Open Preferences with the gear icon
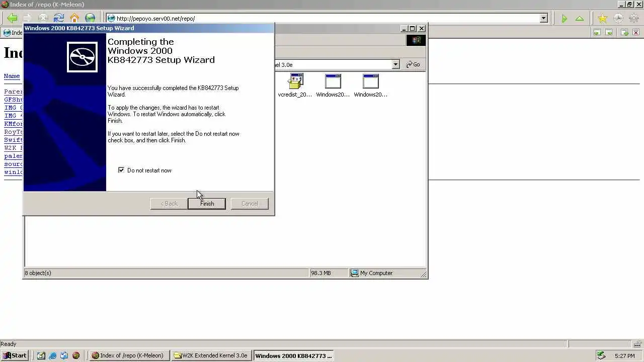 633,19
